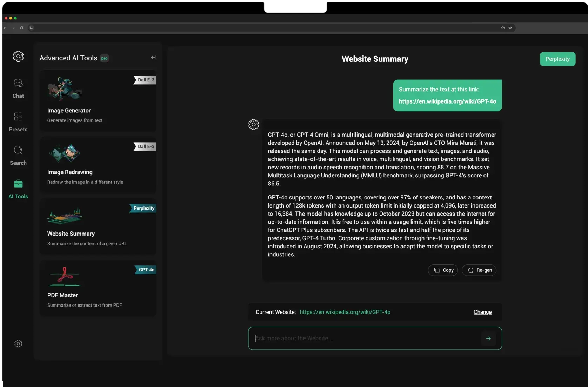The image size is (588, 387).
Task: Click the Image Redrawing diamond thumbnail
Action: pos(65,153)
